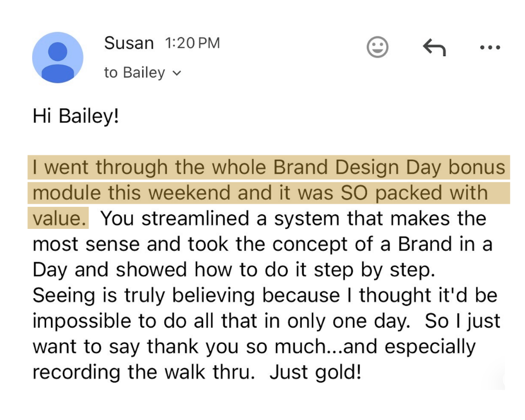Click the highlighted word "value."
This screenshot has width=525, height=420.
(59, 218)
